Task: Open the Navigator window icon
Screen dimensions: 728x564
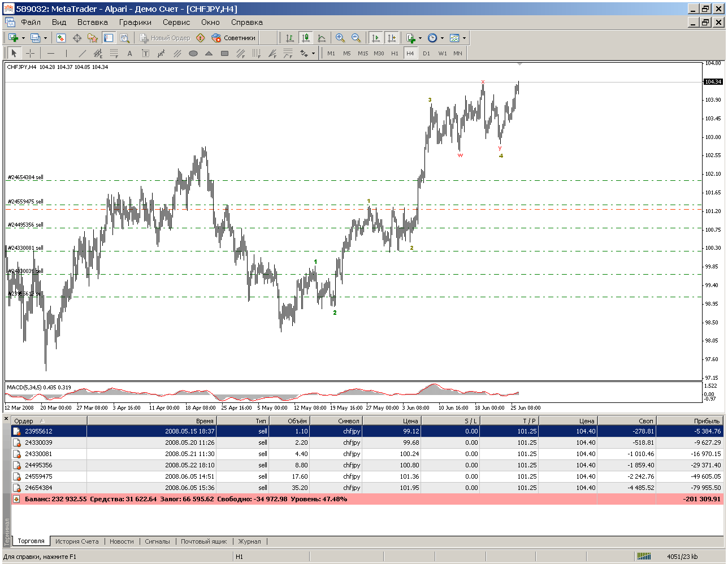Action: (x=93, y=38)
